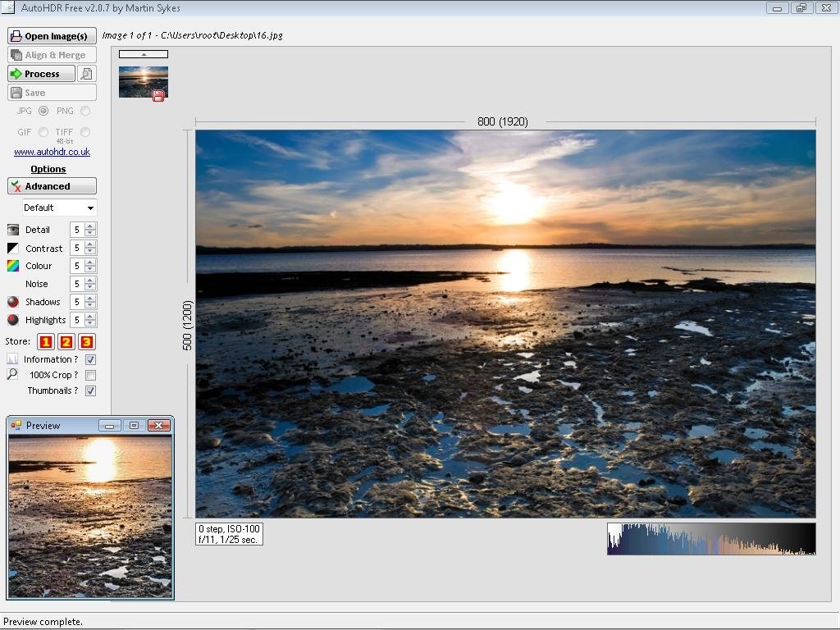Minimize the Preview window
Screen dimensions: 840x630
110,426
